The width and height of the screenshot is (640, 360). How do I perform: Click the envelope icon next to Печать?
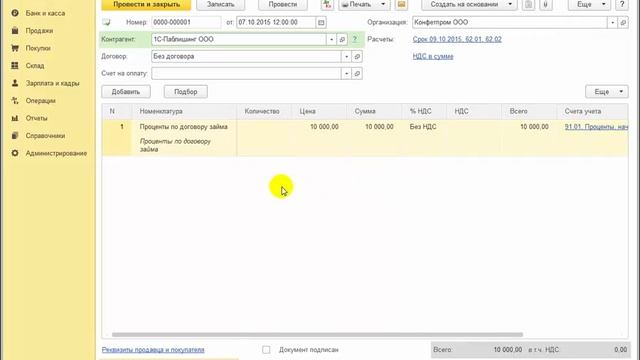[x=402, y=4]
